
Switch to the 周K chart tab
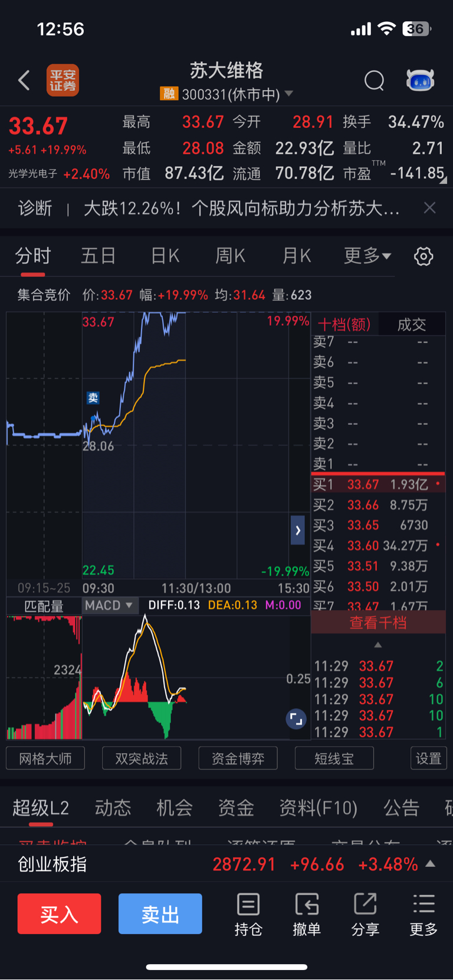230,256
